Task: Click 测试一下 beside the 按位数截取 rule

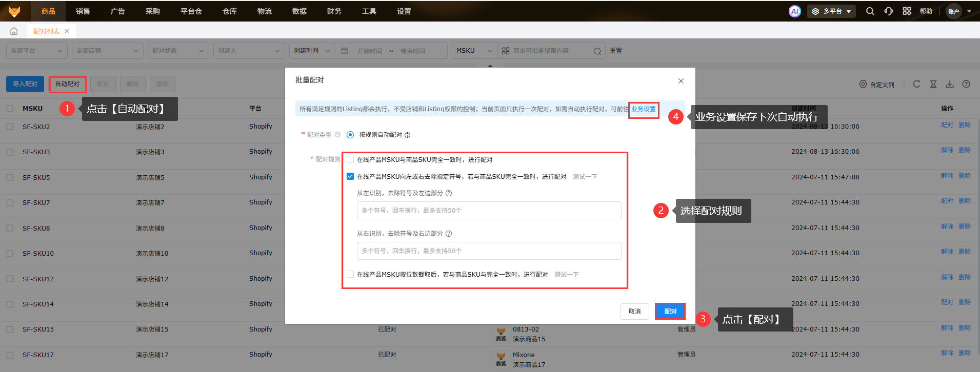Action: [567, 275]
